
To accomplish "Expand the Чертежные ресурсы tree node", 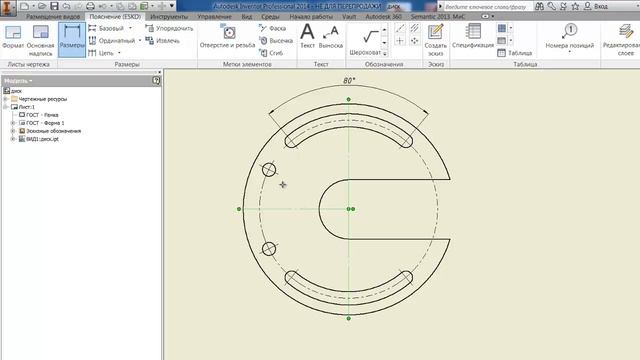I will [x=5, y=99].
